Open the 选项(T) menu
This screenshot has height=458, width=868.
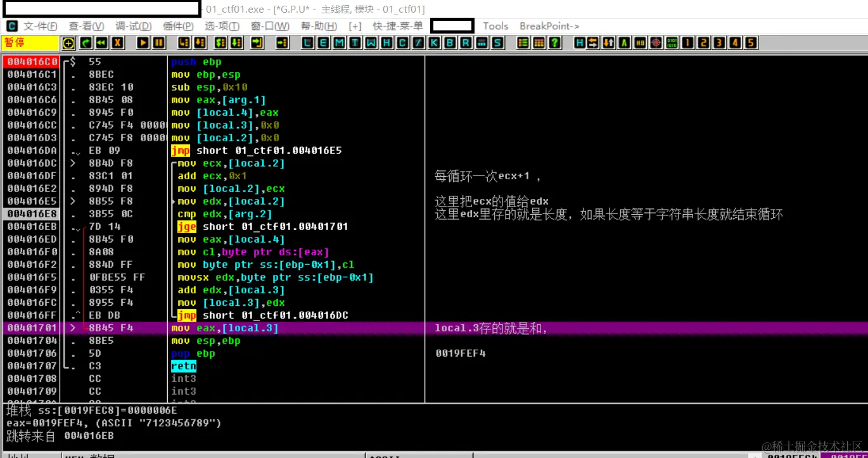coord(222,26)
